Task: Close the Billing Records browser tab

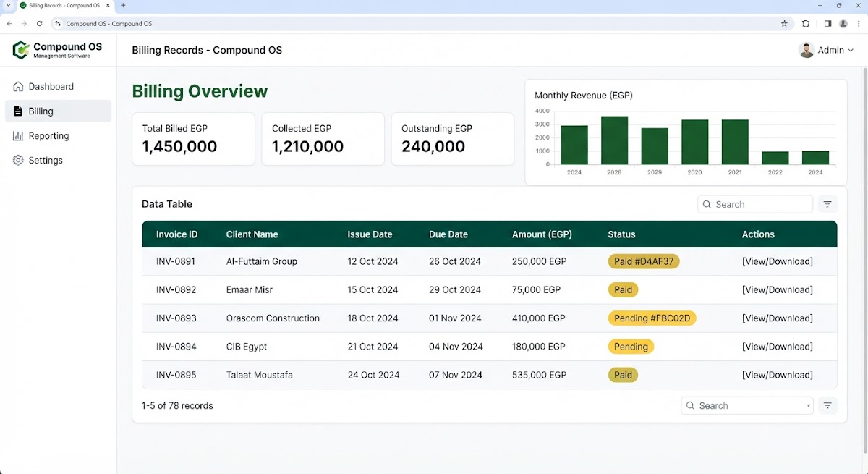Action: point(108,5)
